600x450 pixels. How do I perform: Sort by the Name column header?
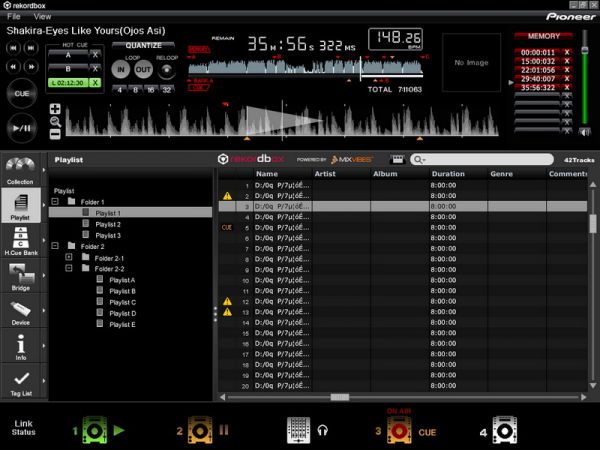(x=283, y=174)
